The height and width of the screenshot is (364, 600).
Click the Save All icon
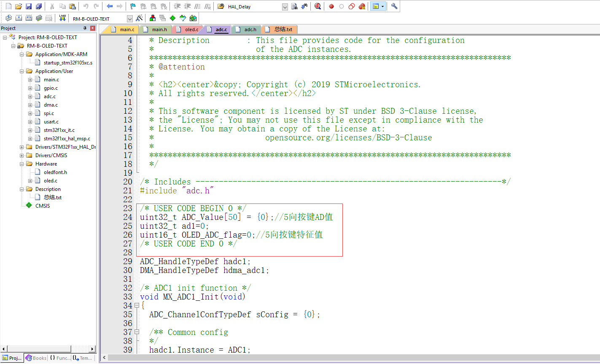point(38,6)
